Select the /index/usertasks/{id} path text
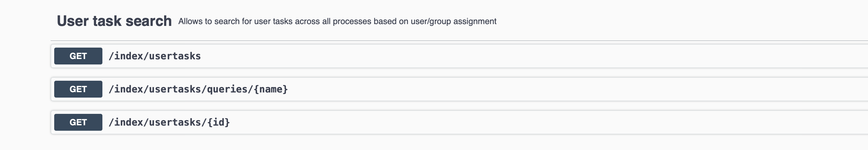The image size is (868, 150). [x=169, y=122]
